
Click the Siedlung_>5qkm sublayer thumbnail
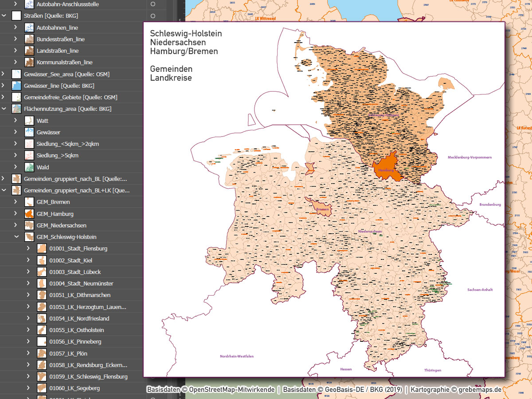click(29, 156)
